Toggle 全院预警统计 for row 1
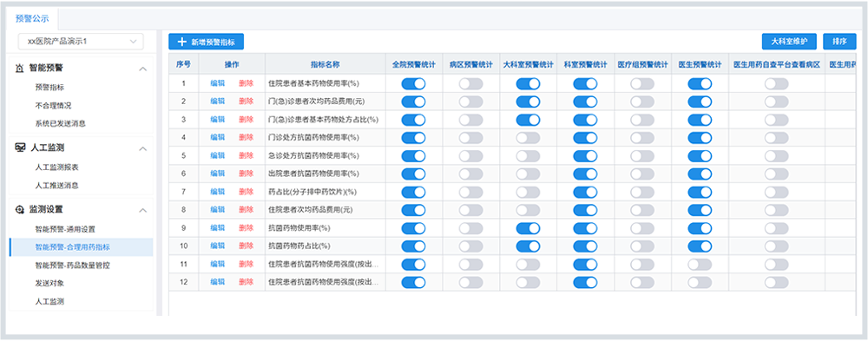The height and width of the screenshot is (341, 868). tap(413, 83)
